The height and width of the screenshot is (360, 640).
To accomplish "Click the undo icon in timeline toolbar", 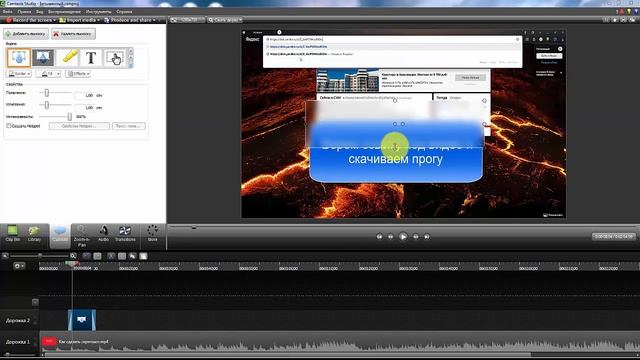I will (x=87, y=256).
